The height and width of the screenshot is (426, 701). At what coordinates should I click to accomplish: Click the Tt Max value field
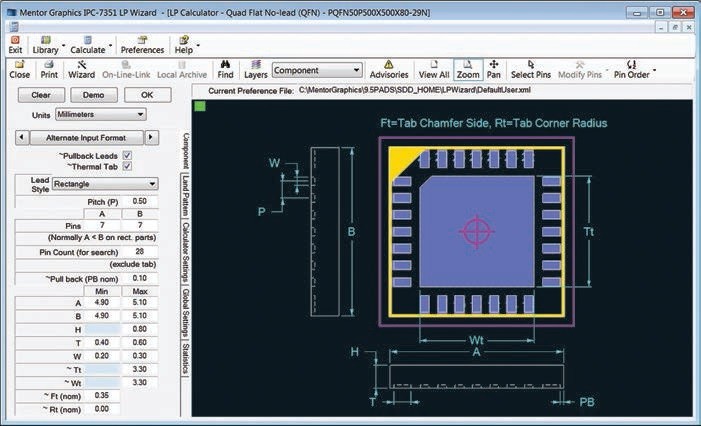pyautogui.click(x=140, y=370)
